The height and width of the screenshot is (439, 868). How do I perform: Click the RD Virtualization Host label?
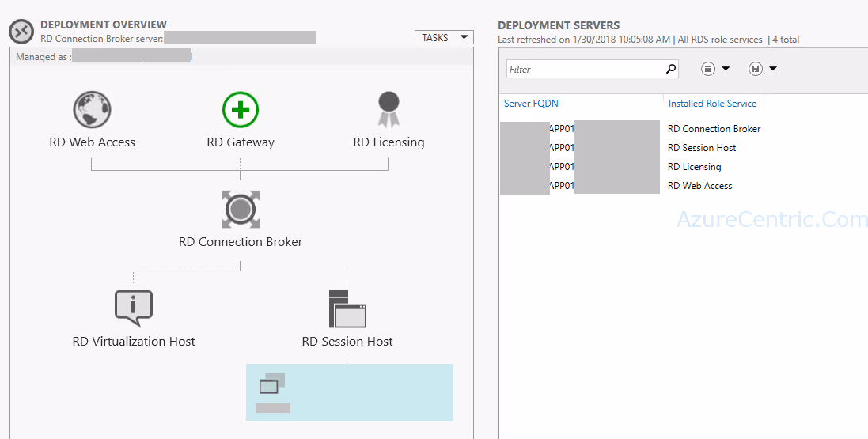[x=134, y=342]
